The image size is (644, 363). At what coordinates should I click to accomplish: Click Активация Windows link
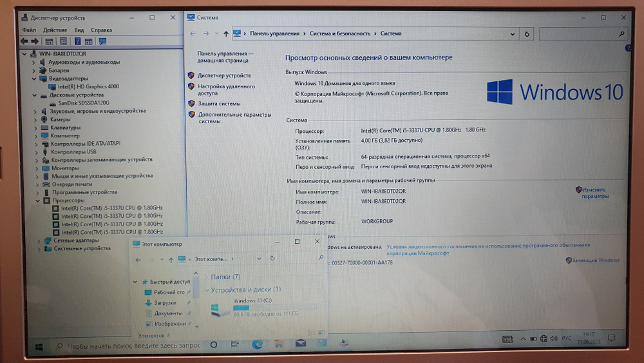tap(596, 260)
